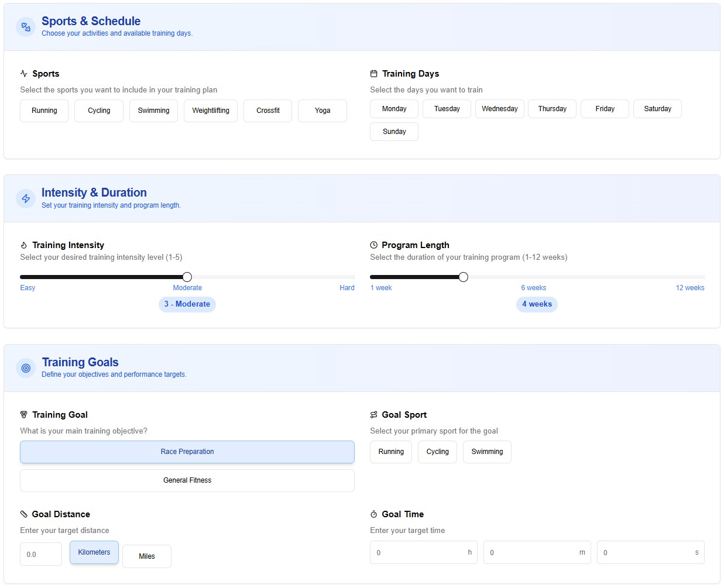
Task: Click the flame icon beside Training Intensity
Action: click(x=24, y=245)
